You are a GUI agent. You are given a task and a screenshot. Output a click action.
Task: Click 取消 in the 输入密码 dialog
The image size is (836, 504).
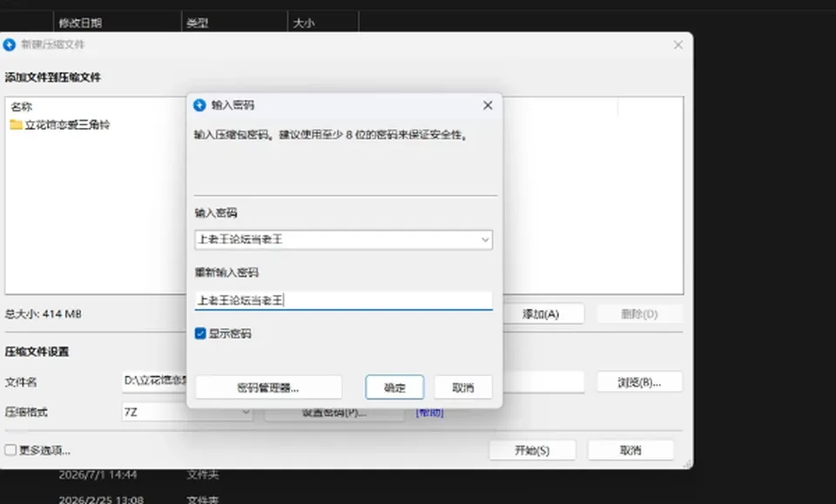pyautogui.click(x=462, y=387)
